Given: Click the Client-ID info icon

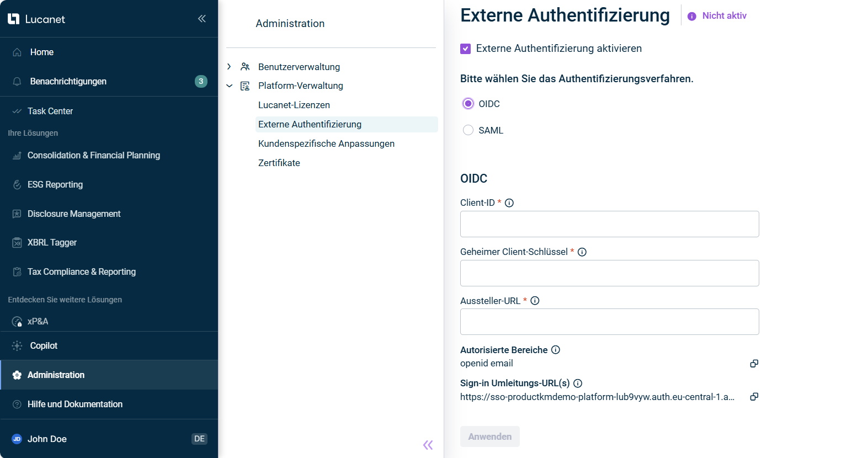Looking at the screenshot, I should click(509, 203).
